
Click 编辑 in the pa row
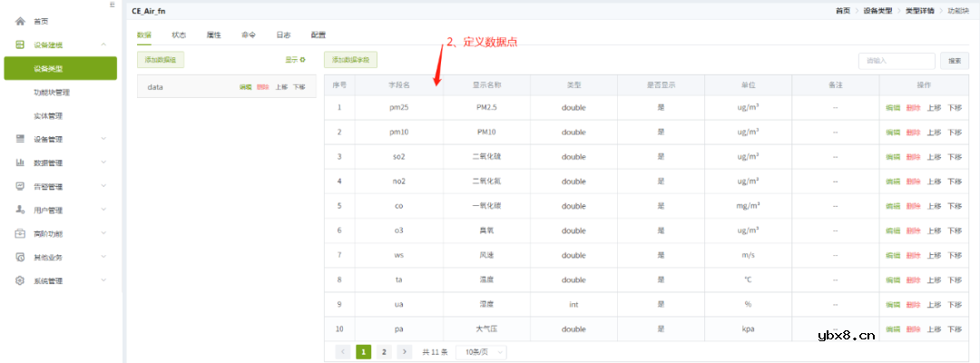(x=893, y=329)
